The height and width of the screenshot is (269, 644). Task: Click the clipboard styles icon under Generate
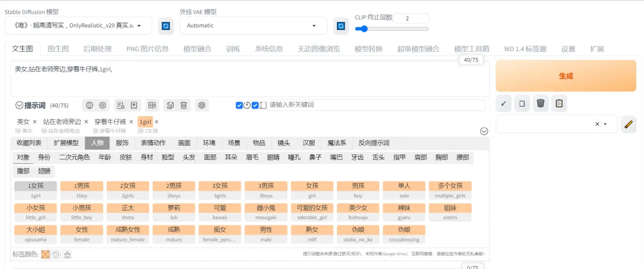(559, 104)
